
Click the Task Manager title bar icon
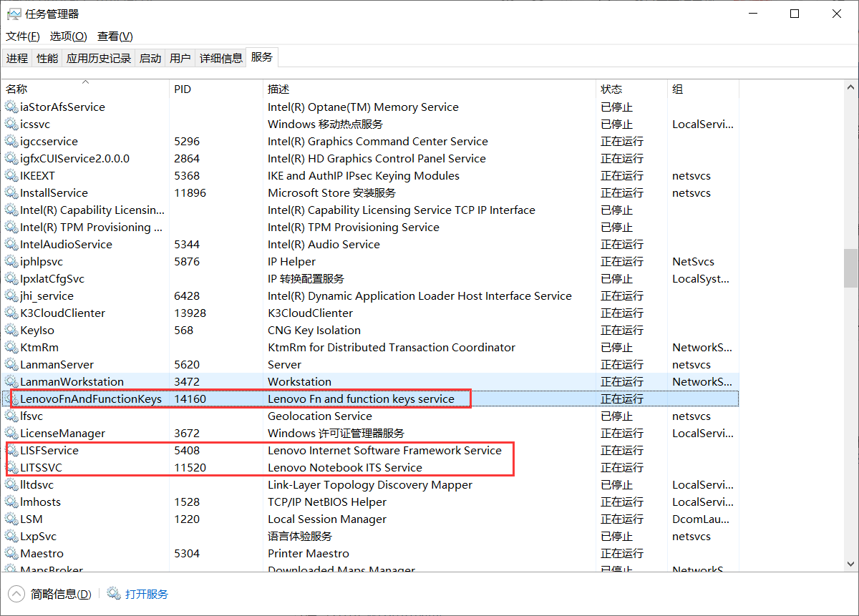pyautogui.click(x=14, y=14)
